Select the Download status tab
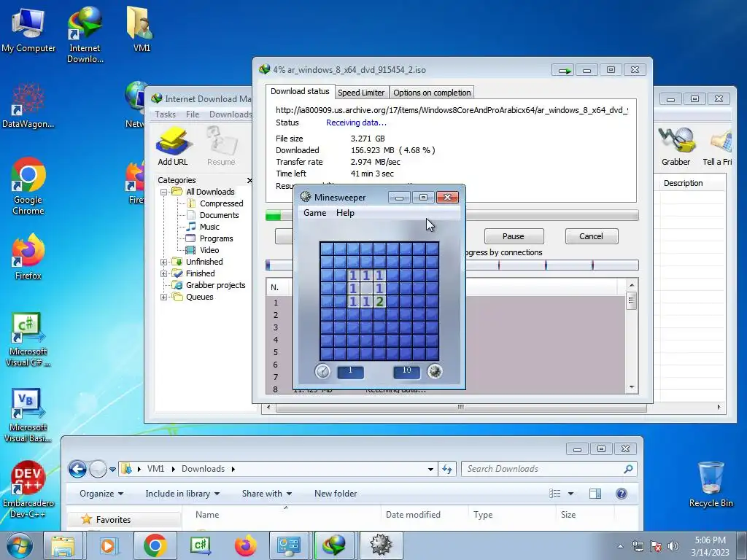The width and height of the screenshot is (747, 560). coord(300,91)
